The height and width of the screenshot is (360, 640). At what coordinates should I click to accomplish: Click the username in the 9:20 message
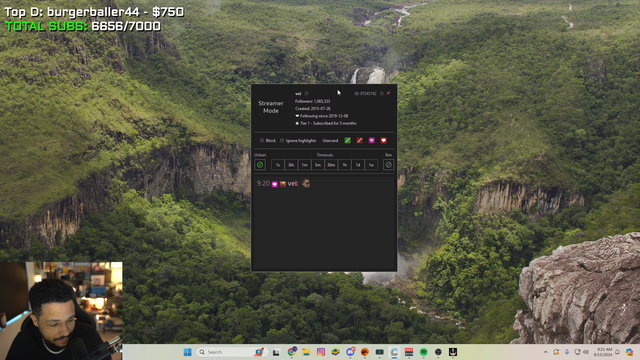click(293, 184)
